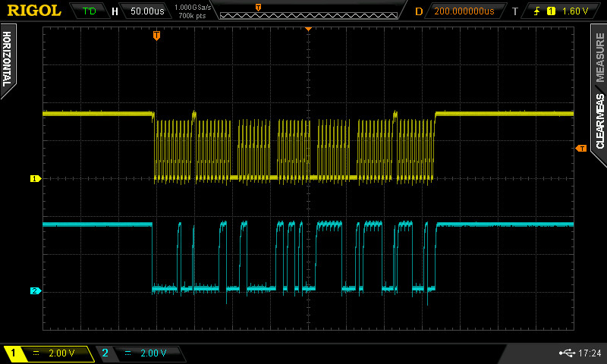607x364 pixels.
Task: Open the MEASURE side tab
Action: [x=599, y=57]
